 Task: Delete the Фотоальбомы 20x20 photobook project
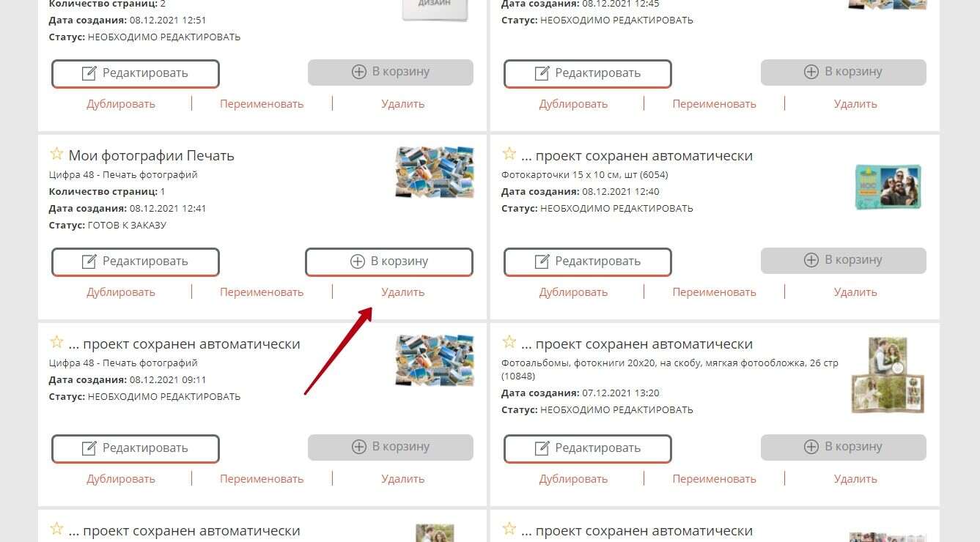855,479
